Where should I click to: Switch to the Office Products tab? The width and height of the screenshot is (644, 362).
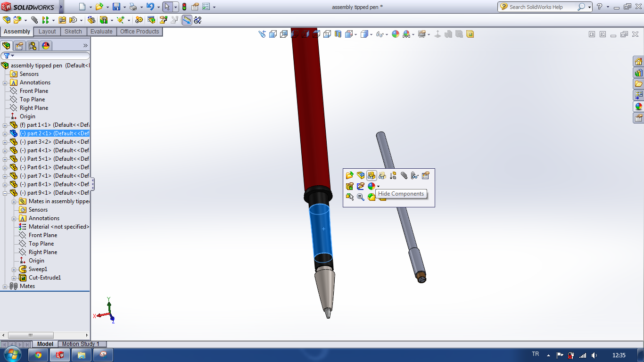click(140, 32)
